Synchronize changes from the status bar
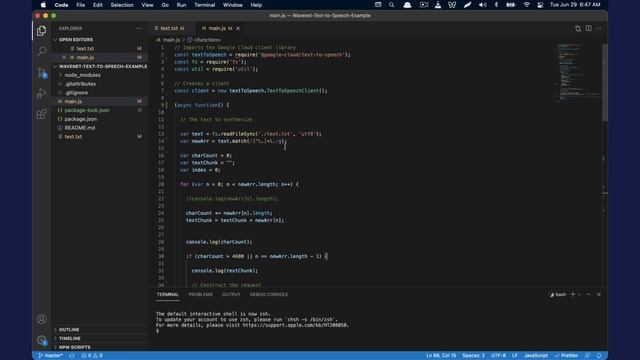This screenshot has width=640, height=360. (72, 356)
